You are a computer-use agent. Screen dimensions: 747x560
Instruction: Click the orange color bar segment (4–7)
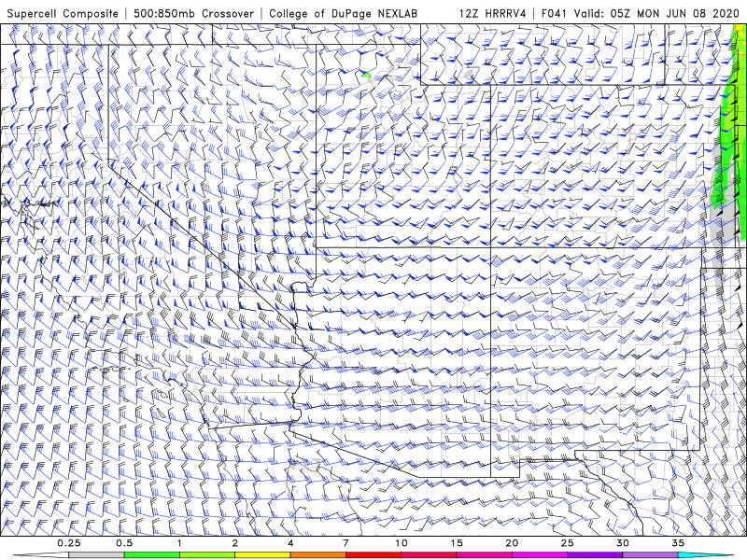[317, 555]
